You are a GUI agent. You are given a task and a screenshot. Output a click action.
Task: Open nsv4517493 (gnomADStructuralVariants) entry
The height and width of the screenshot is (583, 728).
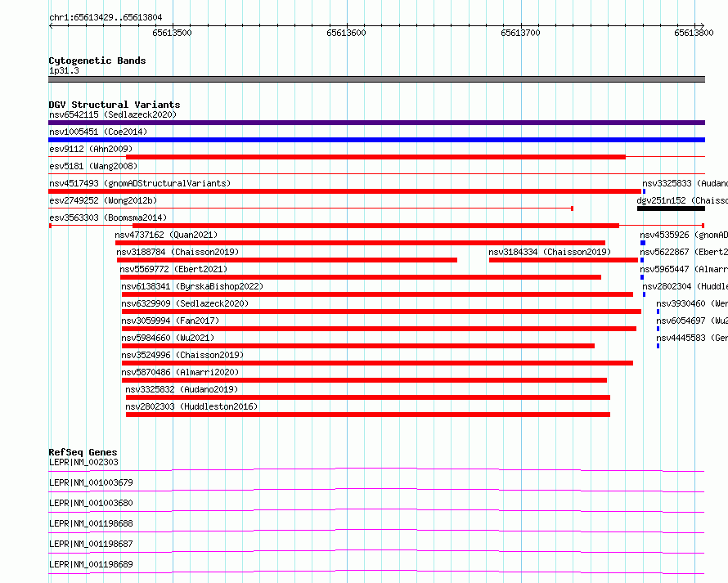point(140,183)
